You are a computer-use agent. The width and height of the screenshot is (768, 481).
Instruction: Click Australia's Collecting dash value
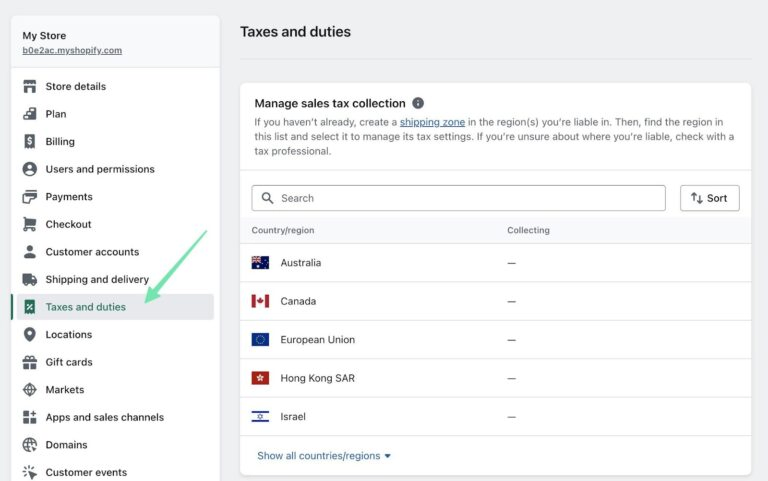511,263
